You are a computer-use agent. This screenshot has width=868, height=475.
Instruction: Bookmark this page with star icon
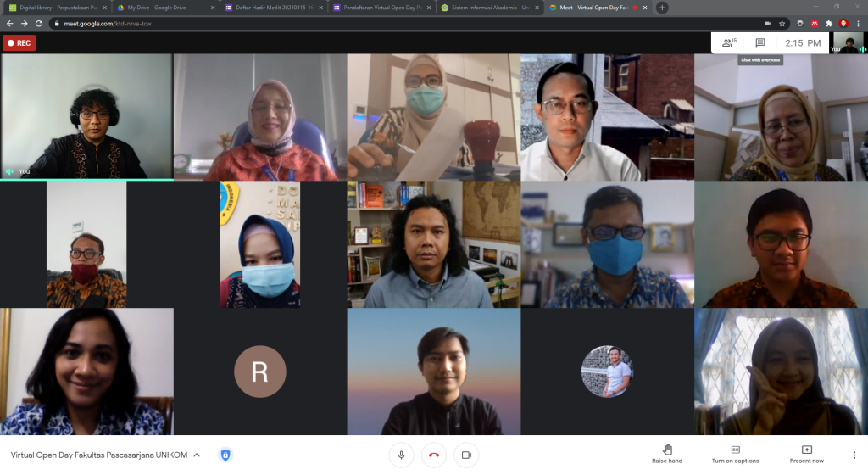pos(782,24)
